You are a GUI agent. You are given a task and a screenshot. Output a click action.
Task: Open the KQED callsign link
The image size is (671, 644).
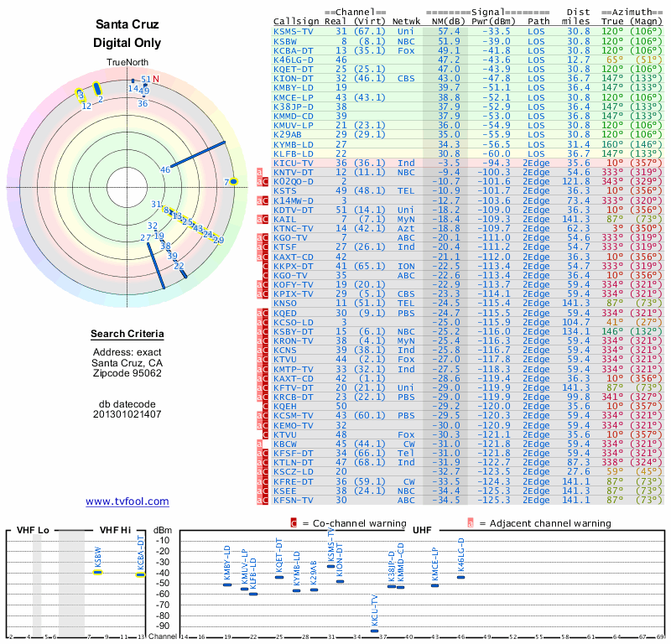(285, 313)
